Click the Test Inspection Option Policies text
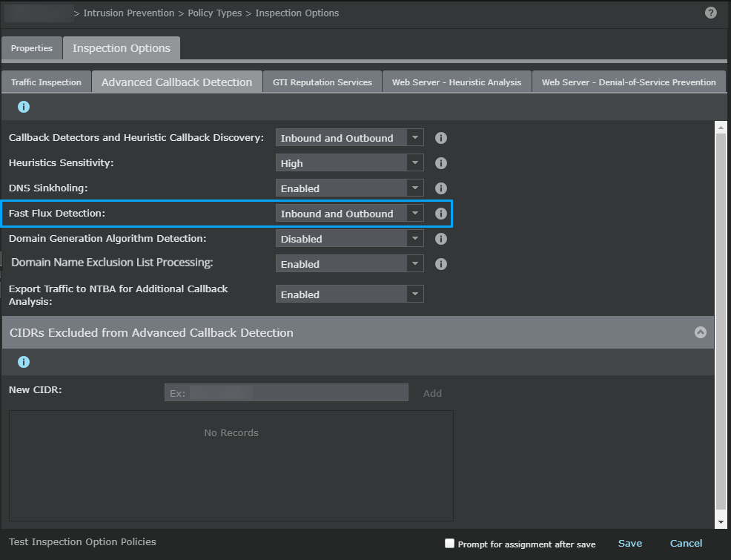Viewport: 731px width, 560px height. pyautogui.click(x=82, y=541)
